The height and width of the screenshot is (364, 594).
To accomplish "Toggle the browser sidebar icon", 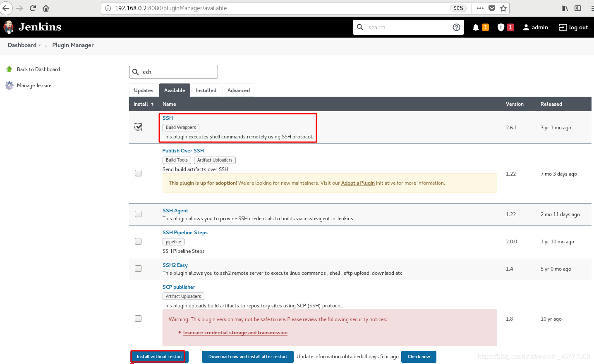I will click(578, 8).
